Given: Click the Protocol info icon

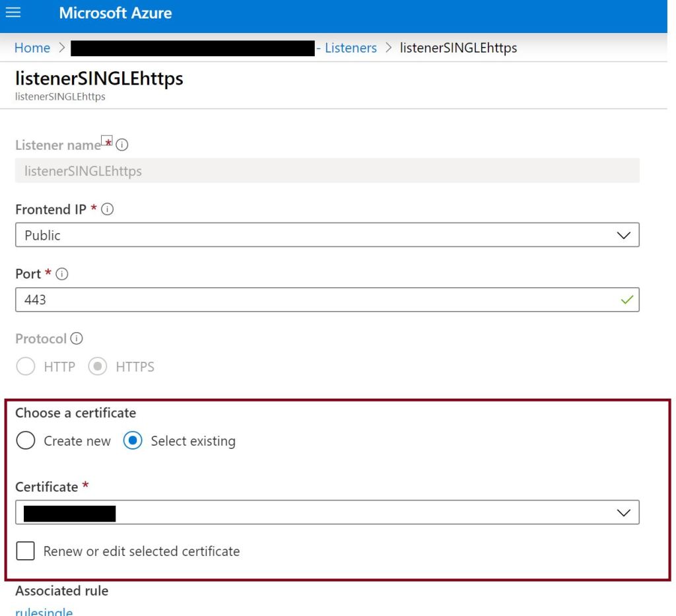Looking at the screenshot, I should point(77,339).
